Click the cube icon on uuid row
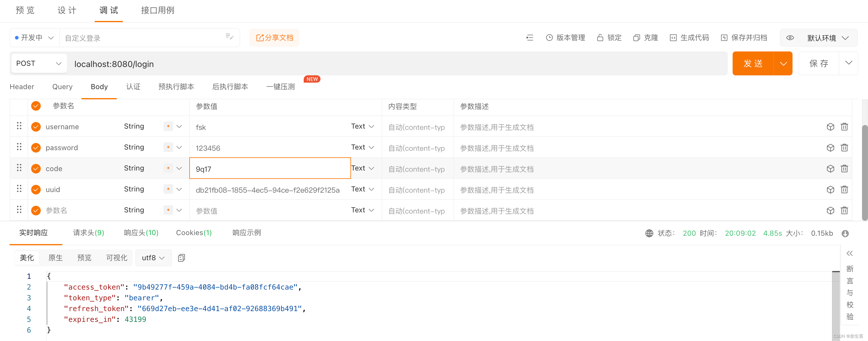The image size is (868, 341). (830, 190)
